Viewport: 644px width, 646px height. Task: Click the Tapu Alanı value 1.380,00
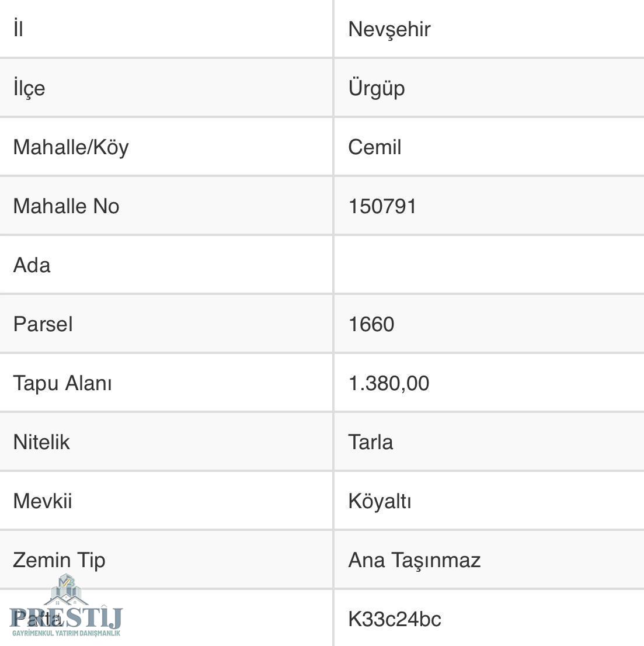(389, 383)
